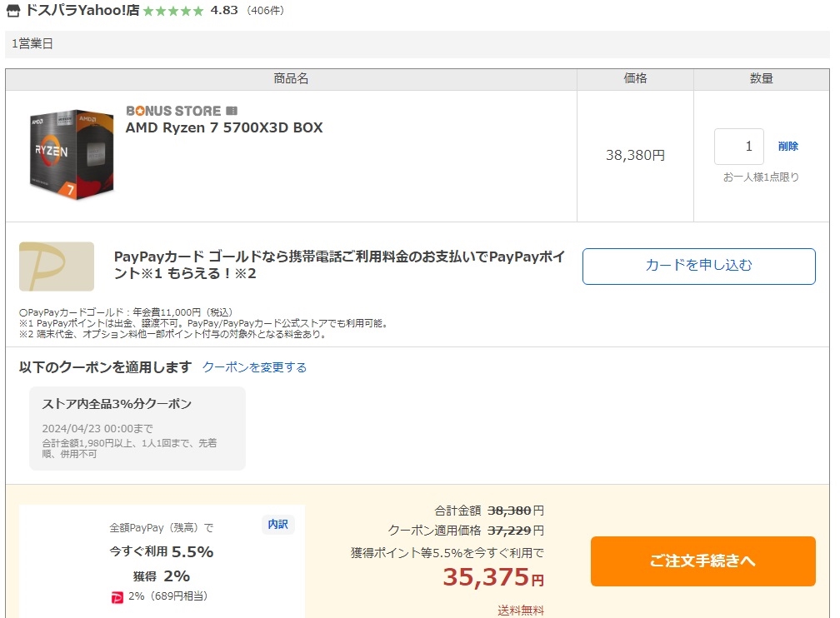
Task: Click the gold PayPay card image
Action: pyautogui.click(x=57, y=266)
